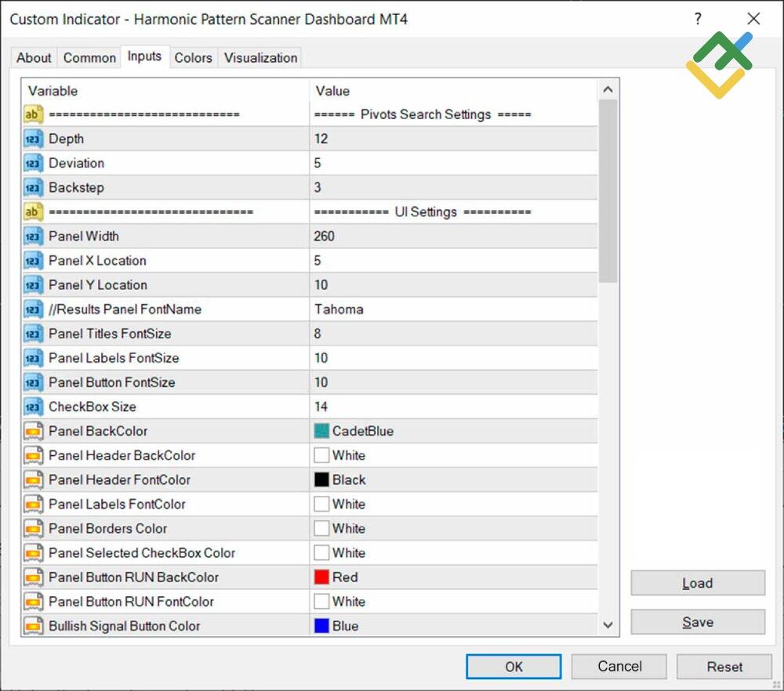
Task: Click the integer icon next to Backstep
Action: pyautogui.click(x=33, y=188)
